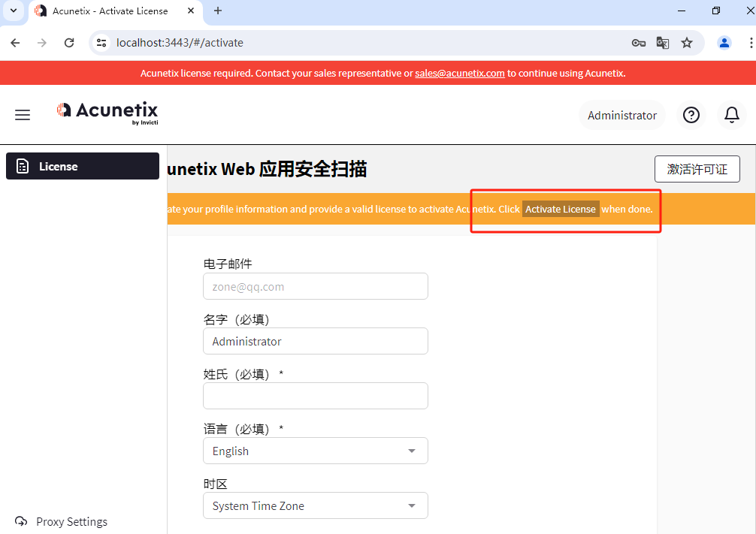The width and height of the screenshot is (756, 534).
Task: Reload the current page
Action: tap(69, 43)
